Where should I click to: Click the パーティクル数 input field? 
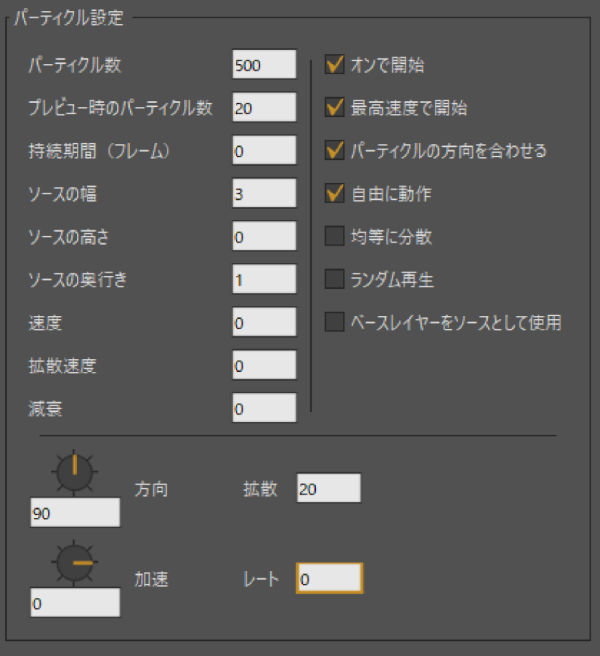coord(264,65)
